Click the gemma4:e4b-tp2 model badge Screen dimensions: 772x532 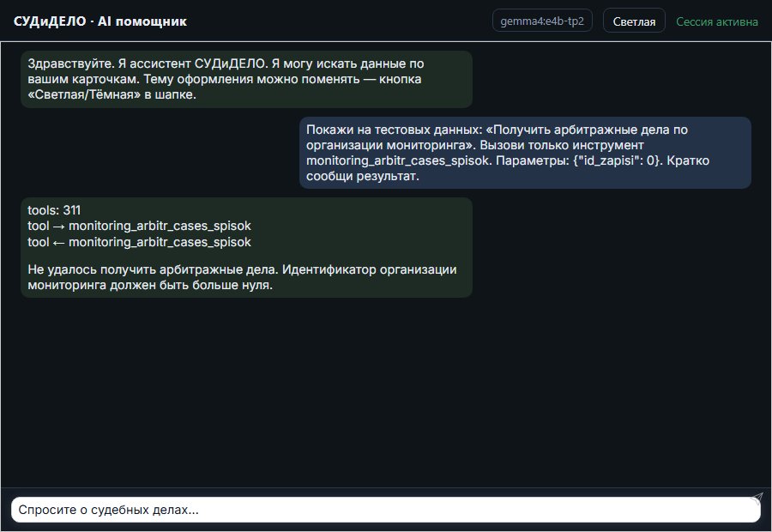point(542,21)
